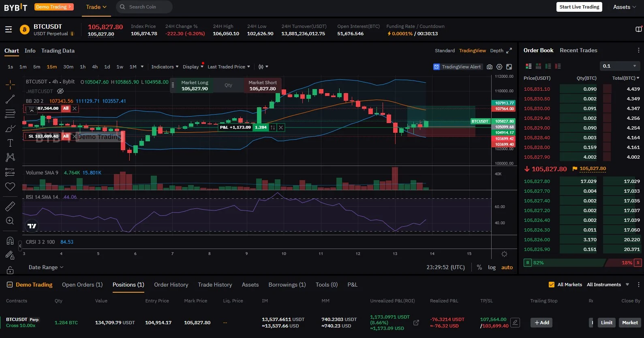Uncheck the All Markets checkbox
The height and width of the screenshot is (338, 644).
[x=551, y=285]
